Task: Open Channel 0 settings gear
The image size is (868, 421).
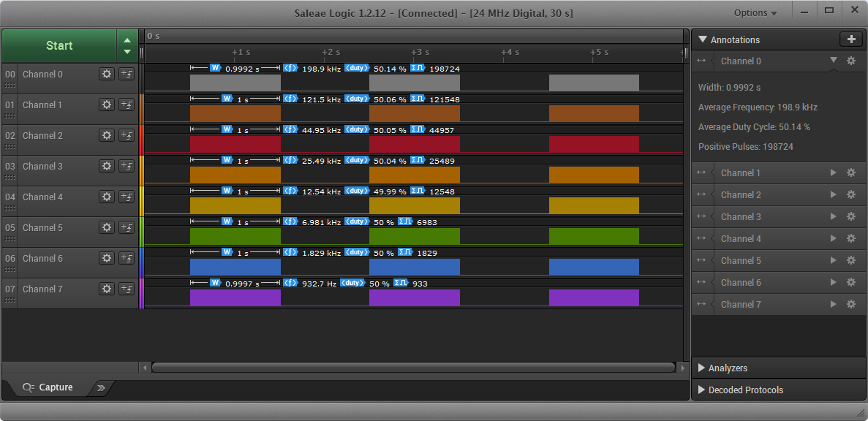Action: (x=107, y=74)
